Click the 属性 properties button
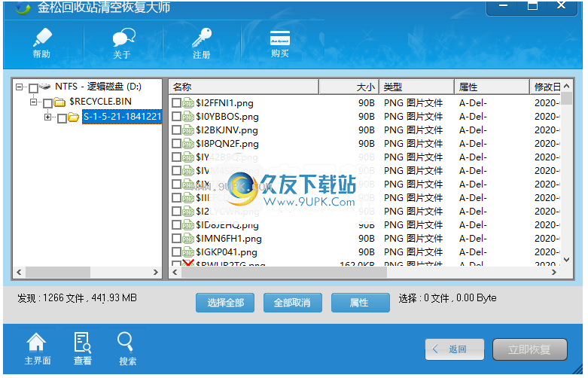 (360, 303)
